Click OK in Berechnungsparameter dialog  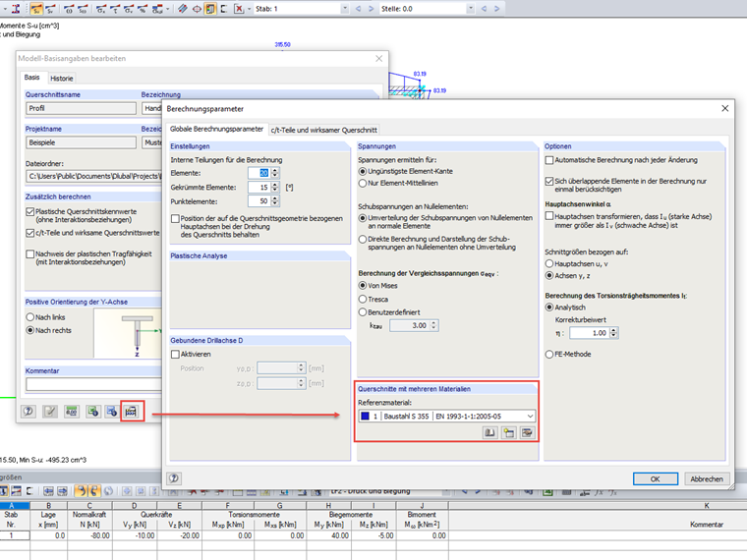[x=656, y=479]
